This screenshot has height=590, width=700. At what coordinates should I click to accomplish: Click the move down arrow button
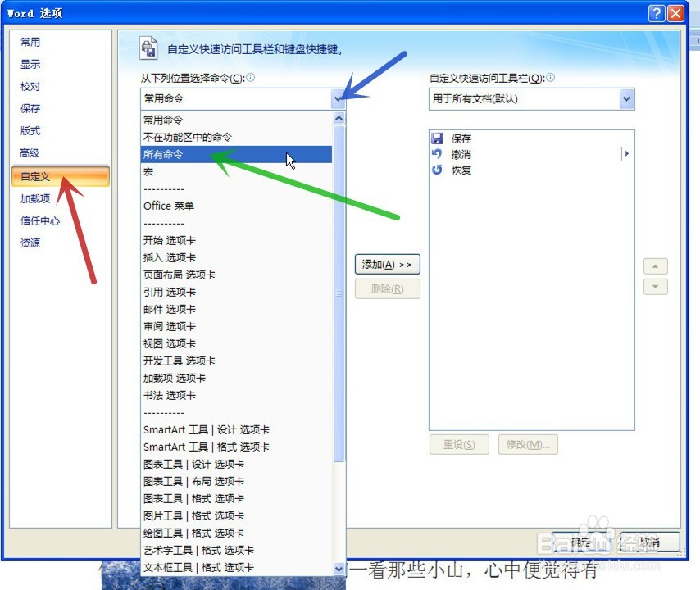click(x=656, y=287)
